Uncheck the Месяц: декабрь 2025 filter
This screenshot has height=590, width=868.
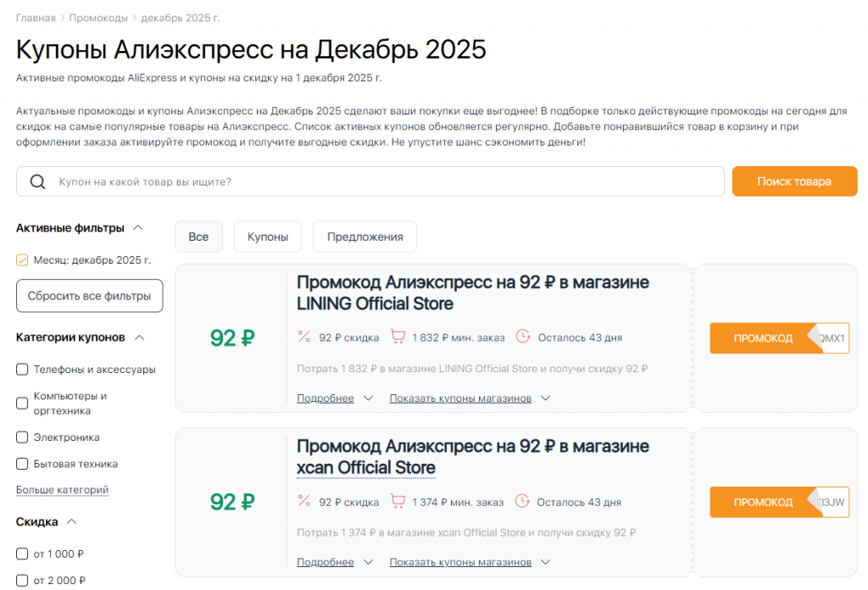click(21, 260)
